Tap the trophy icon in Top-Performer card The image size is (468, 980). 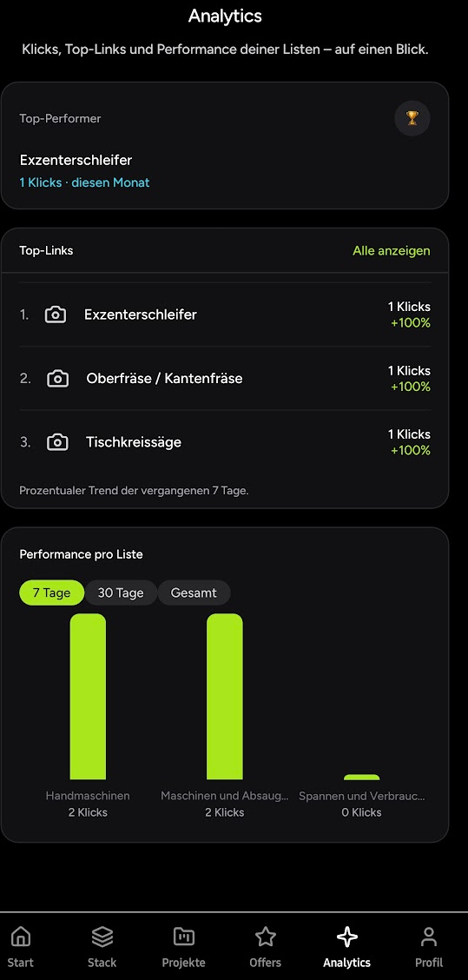[412, 118]
